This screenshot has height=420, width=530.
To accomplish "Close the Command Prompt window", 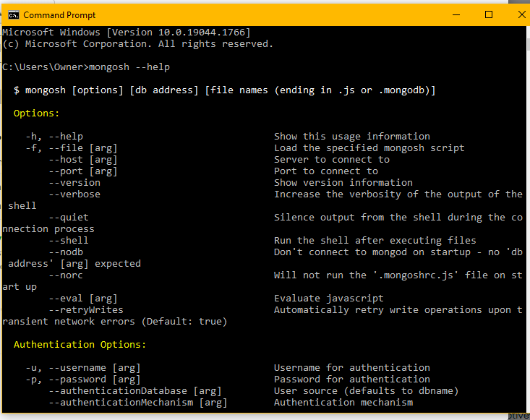I will pyautogui.click(x=521, y=14).
